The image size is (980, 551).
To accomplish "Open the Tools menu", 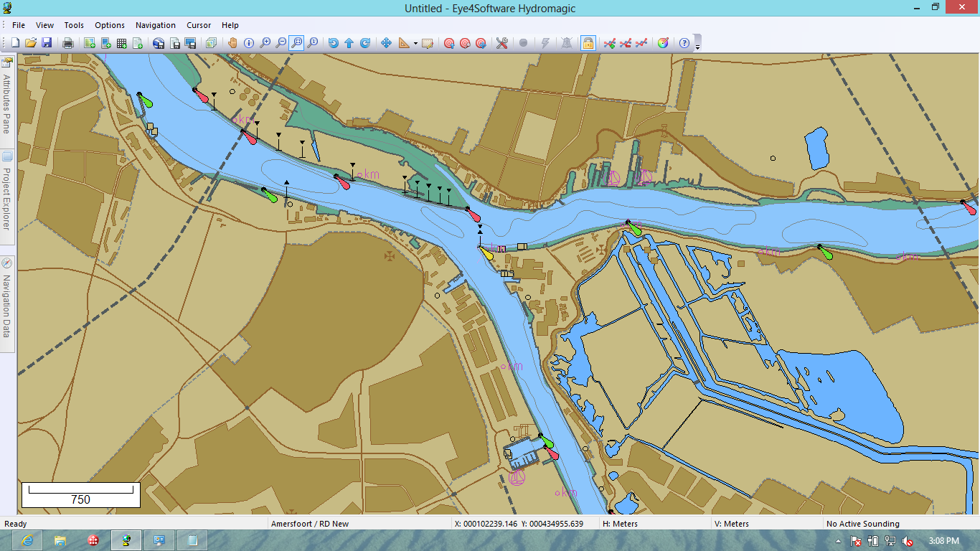I will 74,25.
